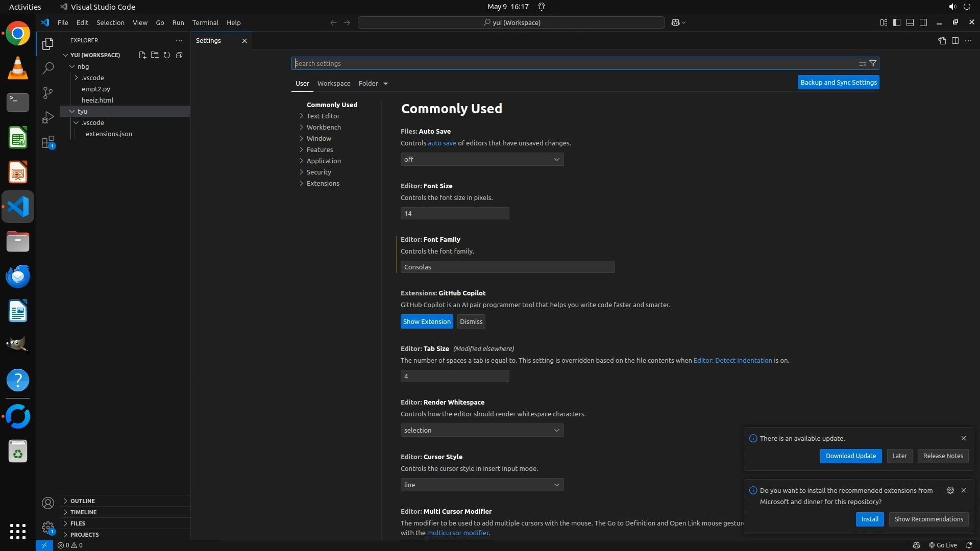Click the Refresh Explorer icon

[x=167, y=55]
